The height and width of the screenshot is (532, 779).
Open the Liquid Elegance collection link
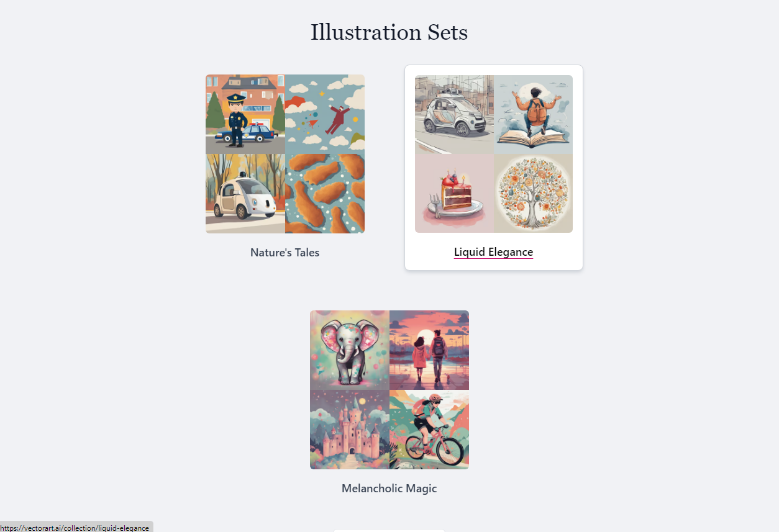pos(493,252)
